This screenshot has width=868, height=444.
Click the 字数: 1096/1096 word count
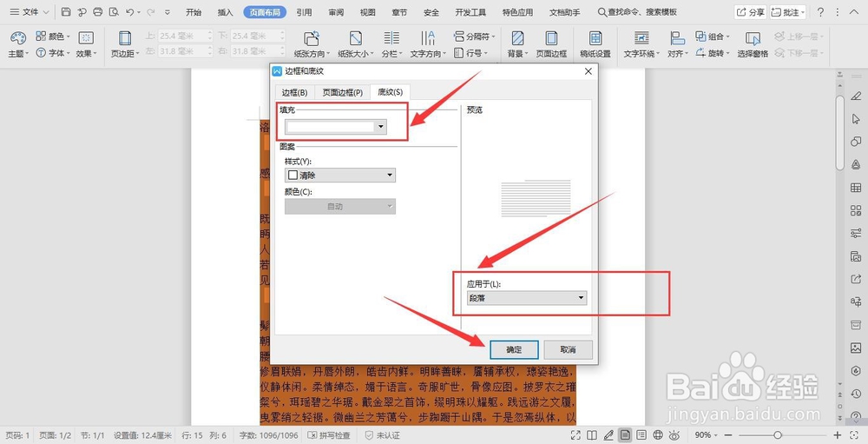tap(268, 435)
